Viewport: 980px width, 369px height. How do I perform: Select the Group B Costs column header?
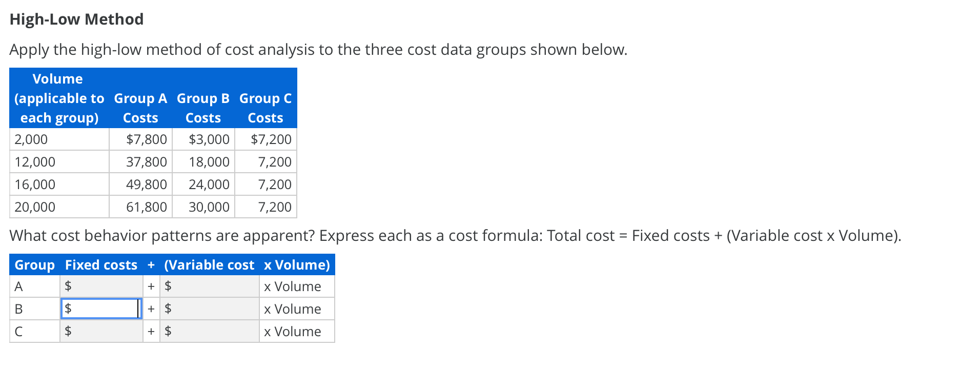pyautogui.click(x=203, y=108)
